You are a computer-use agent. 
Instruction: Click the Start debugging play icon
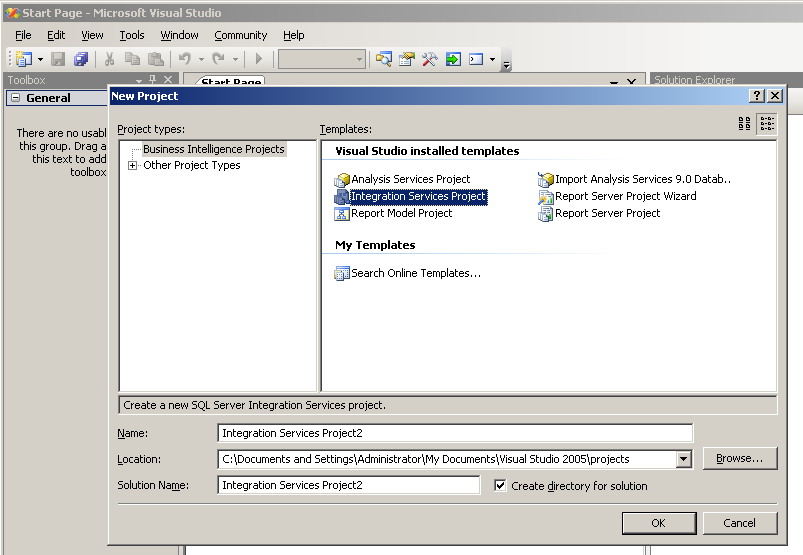point(259,59)
